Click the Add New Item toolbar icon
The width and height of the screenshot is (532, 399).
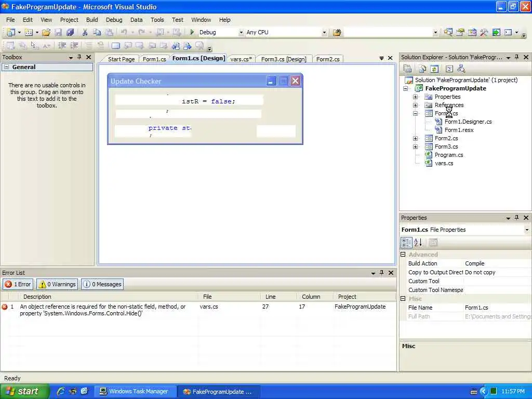point(29,32)
